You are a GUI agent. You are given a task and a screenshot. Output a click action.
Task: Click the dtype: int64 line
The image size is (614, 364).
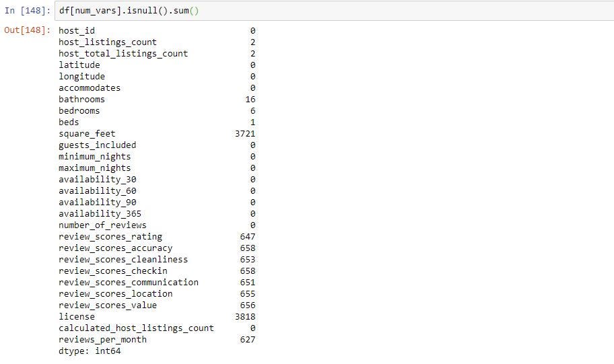(x=90, y=351)
